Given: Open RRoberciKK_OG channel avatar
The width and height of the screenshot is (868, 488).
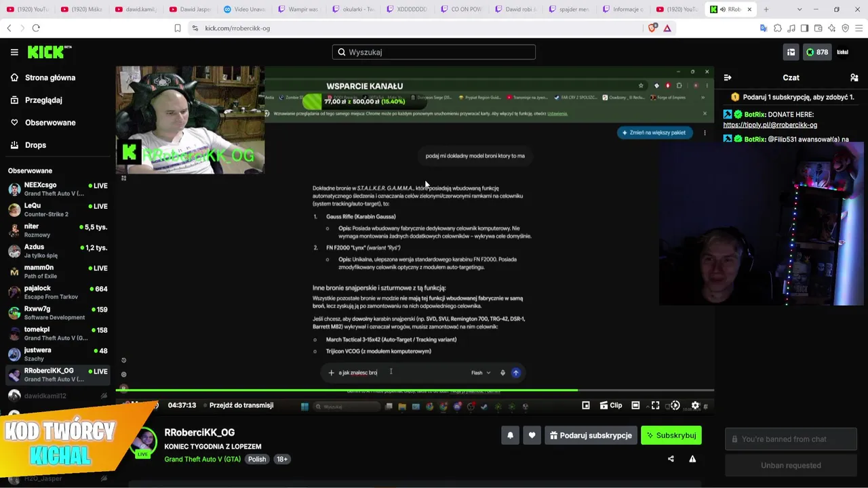Looking at the screenshot, I should point(145,444).
